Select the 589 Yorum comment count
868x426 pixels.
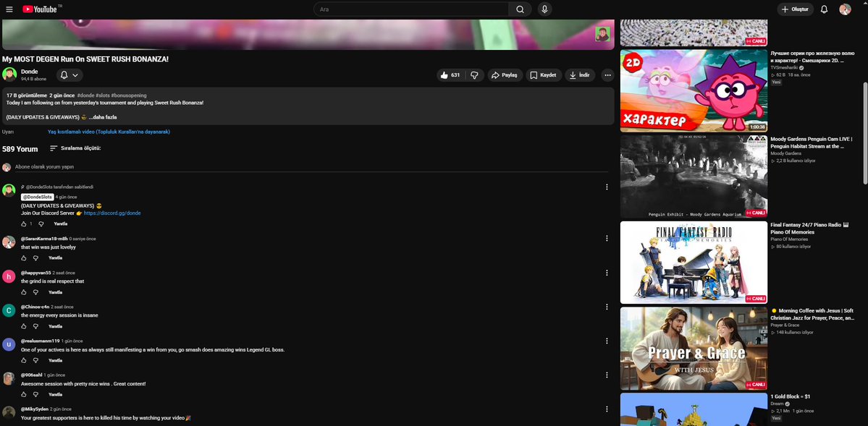(x=20, y=149)
